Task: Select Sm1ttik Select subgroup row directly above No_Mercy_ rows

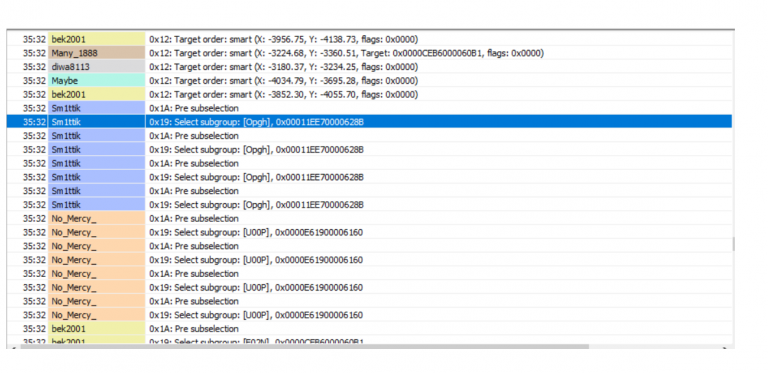Action: coord(369,205)
